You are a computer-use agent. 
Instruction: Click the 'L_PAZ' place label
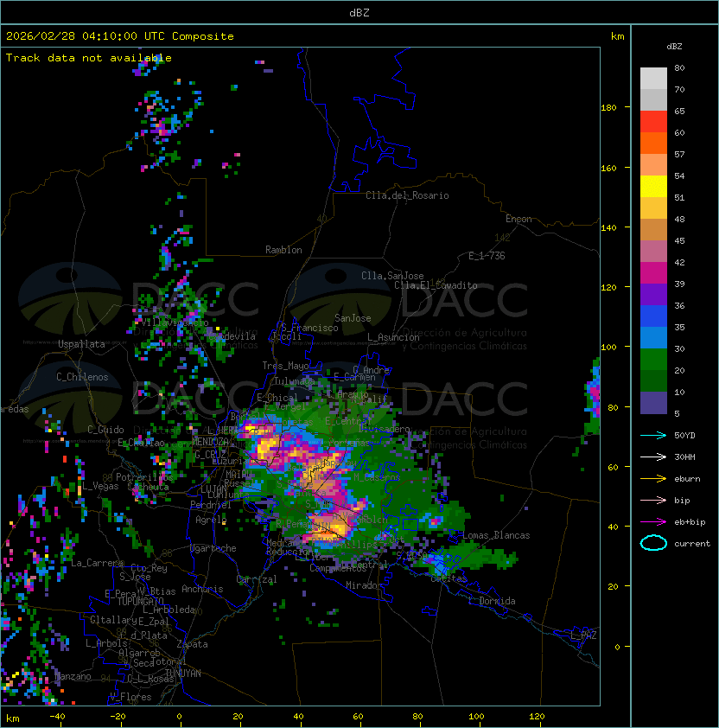tap(583, 635)
